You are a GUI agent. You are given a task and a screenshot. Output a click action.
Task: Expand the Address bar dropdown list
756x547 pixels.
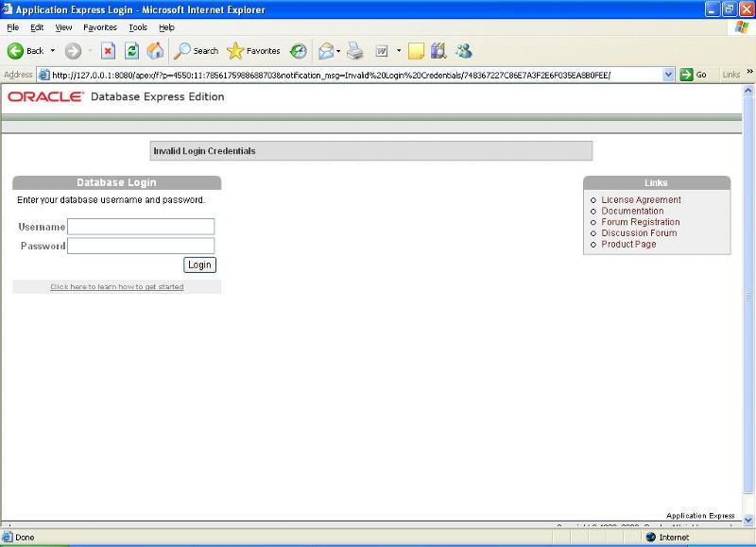coord(668,75)
